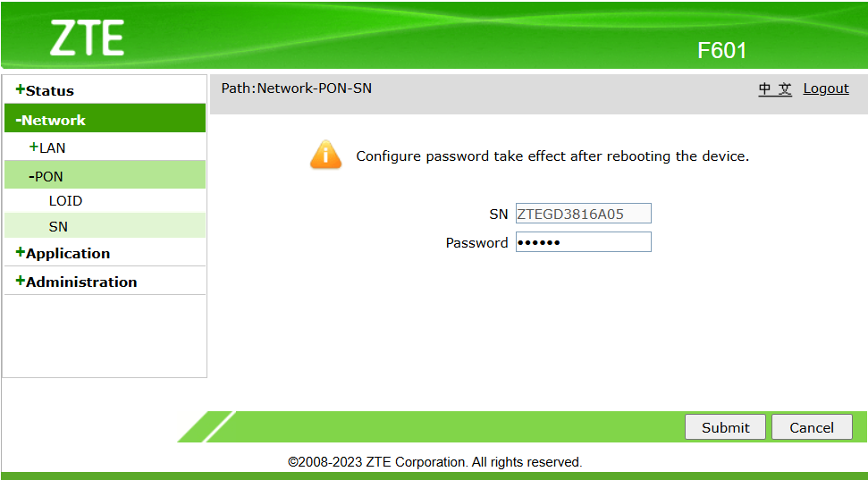Expand the Application menu plus icon

[x=21, y=252]
